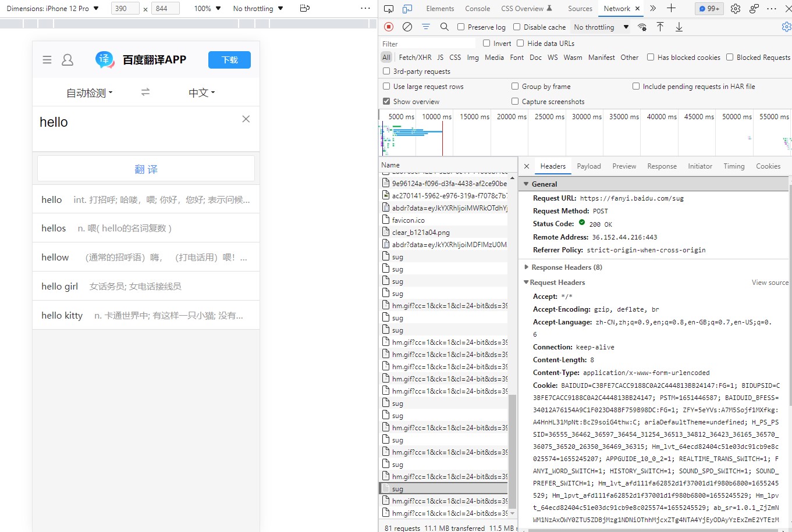Clear the hello input text

[246, 119]
